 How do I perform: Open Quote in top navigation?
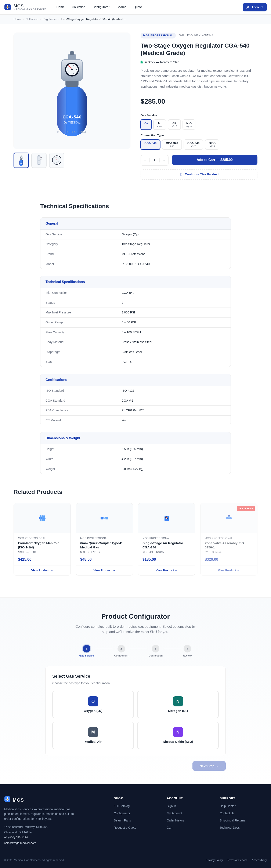(x=138, y=7)
